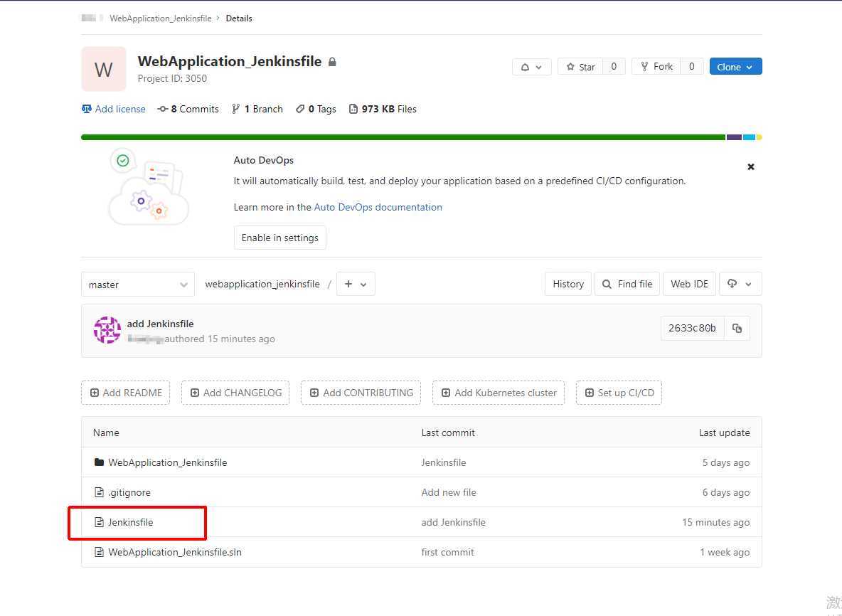This screenshot has height=616, width=842.
Task: Click the '15 minutes ago' table timestamp
Action: coord(716,522)
